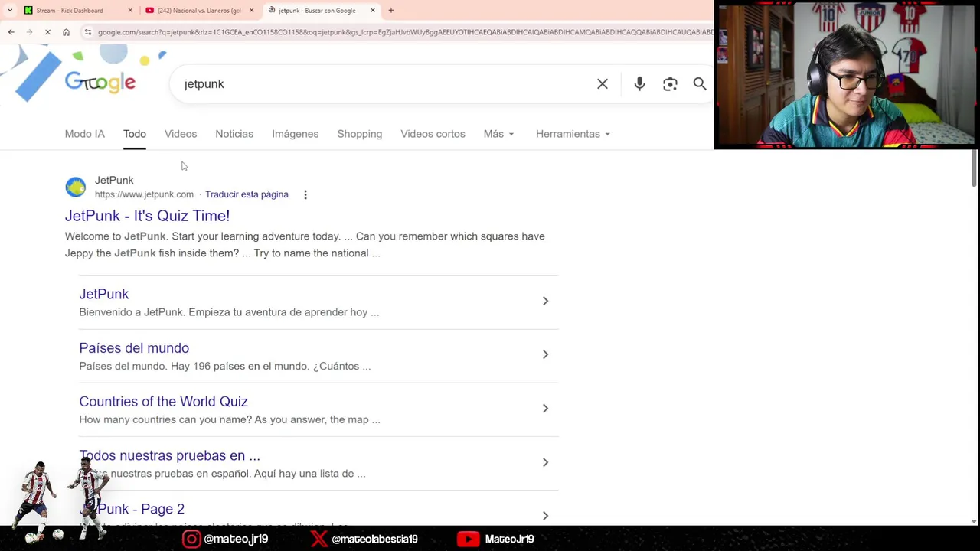Image resolution: width=980 pixels, height=551 pixels.
Task: Open the tab search dropdown arrow
Action: 10,11
